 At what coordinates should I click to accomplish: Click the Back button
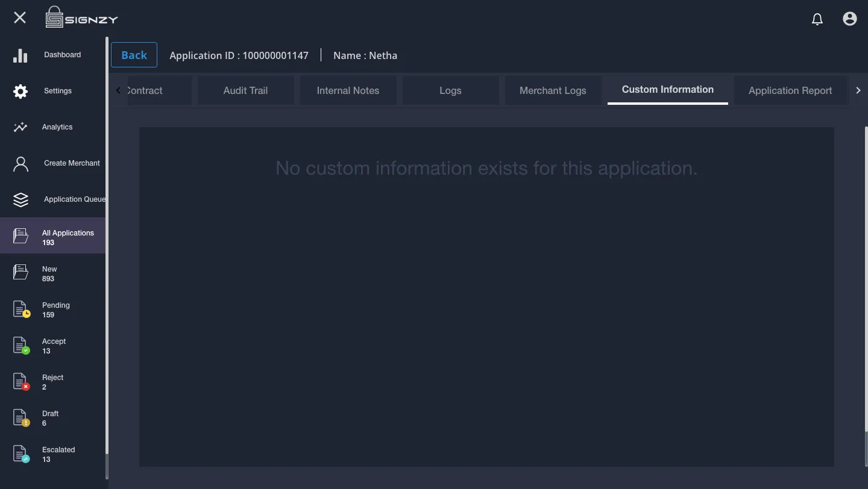pyautogui.click(x=134, y=55)
